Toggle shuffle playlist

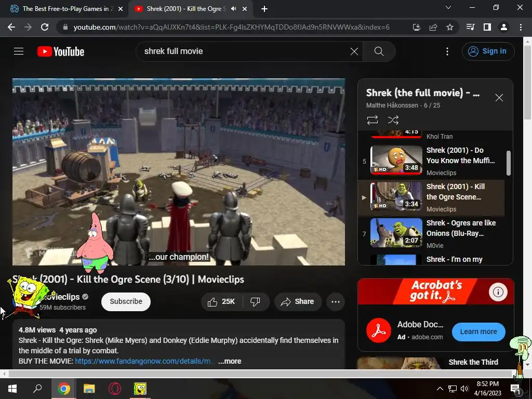click(393, 120)
